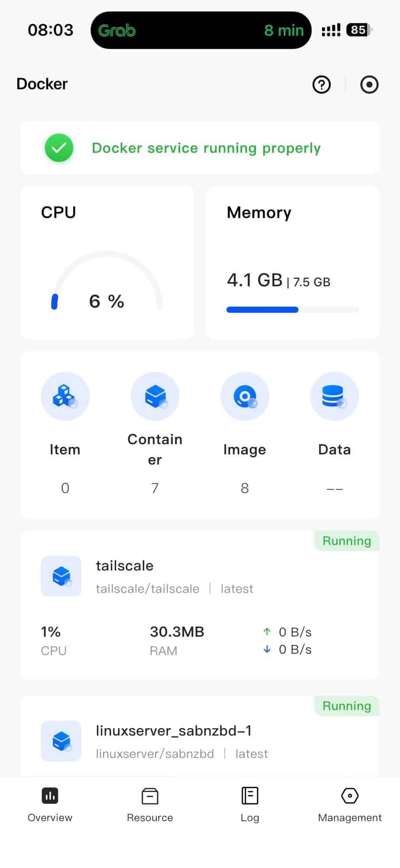Tap the CPU usage gauge
This screenshot has width=400, height=868.
[x=107, y=282]
